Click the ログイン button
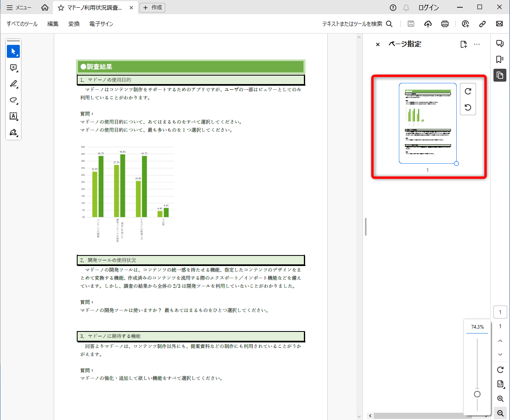 [x=429, y=7]
